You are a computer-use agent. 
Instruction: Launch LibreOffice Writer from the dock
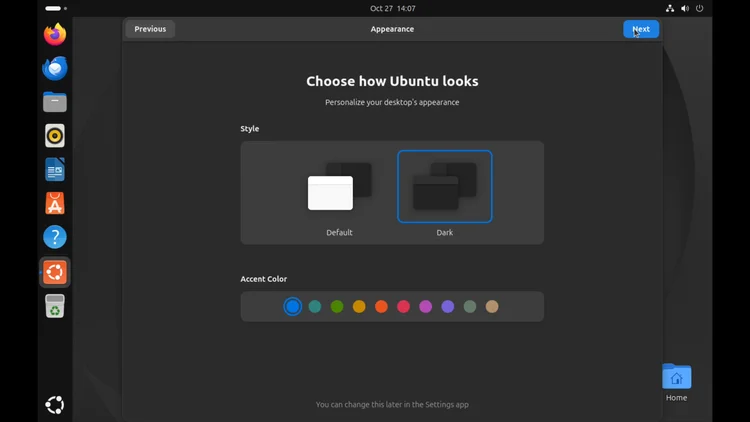click(55, 169)
